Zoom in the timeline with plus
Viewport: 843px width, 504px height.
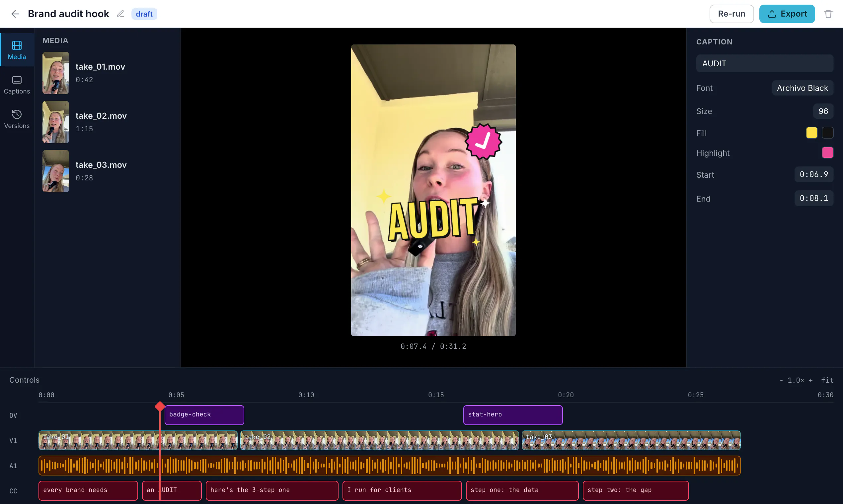[x=810, y=380]
